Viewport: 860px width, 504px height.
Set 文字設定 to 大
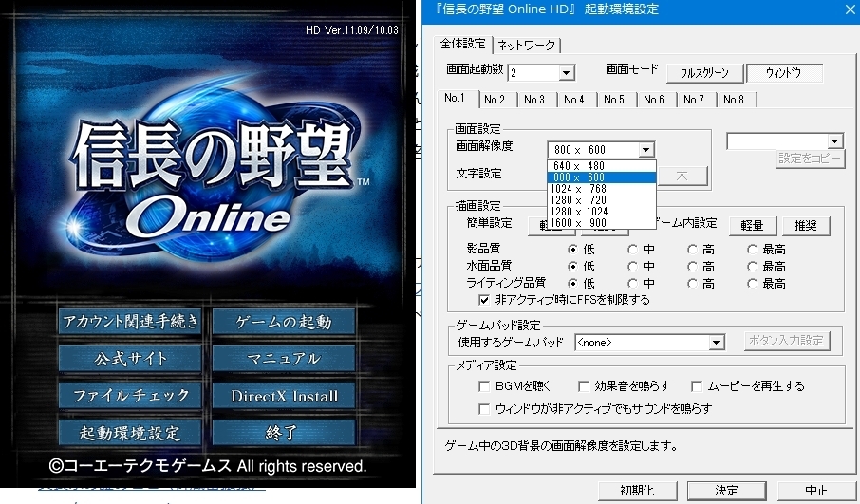click(682, 176)
